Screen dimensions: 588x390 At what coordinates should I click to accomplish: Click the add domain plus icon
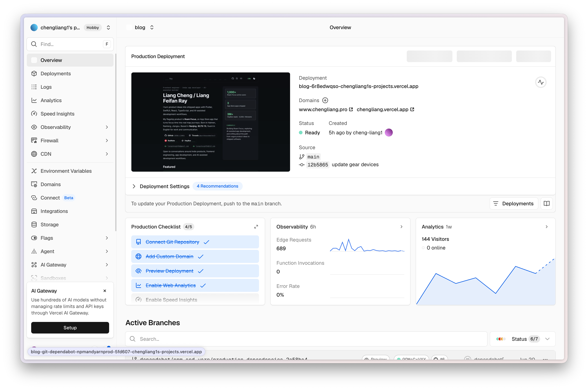(325, 100)
